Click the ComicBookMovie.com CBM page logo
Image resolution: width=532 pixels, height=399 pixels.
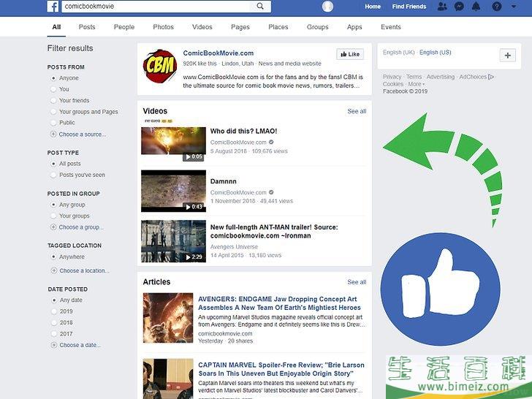[160, 66]
